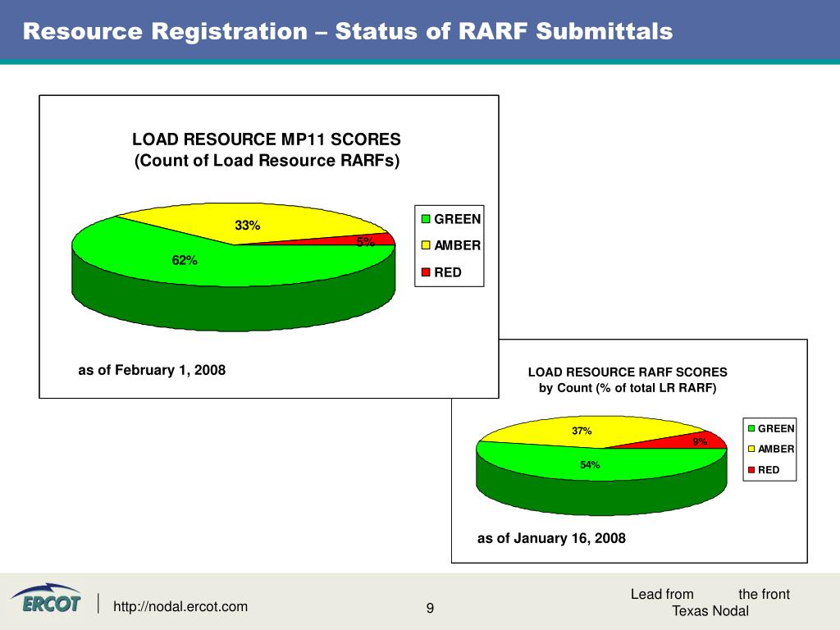Click the green swatch in the February chart legend
The height and width of the screenshot is (630, 840).
[426, 219]
